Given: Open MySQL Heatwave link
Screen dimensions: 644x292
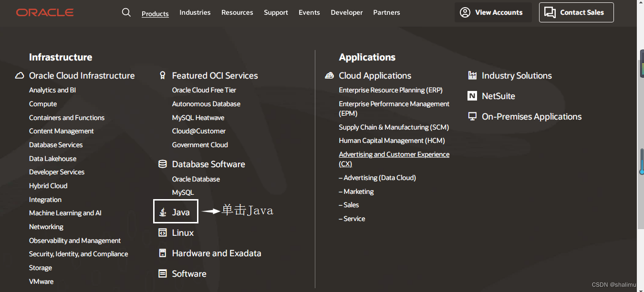Looking at the screenshot, I should (x=198, y=118).
